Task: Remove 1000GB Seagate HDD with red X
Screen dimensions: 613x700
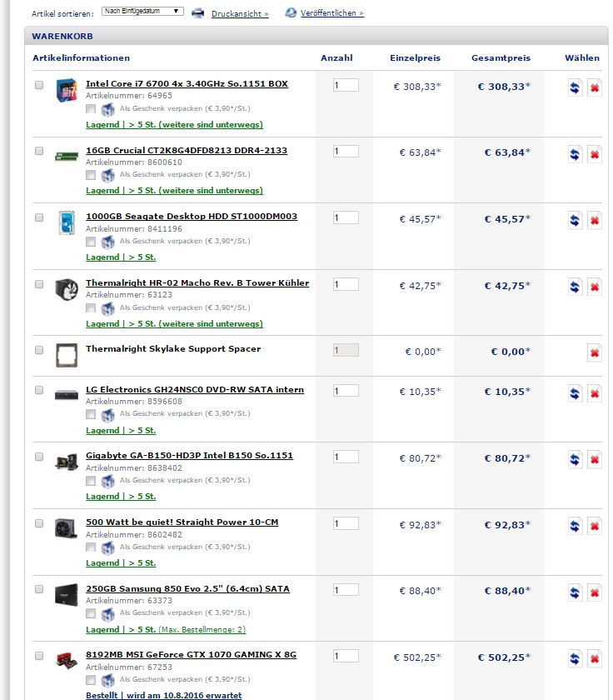Action: (x=595, y=221)
